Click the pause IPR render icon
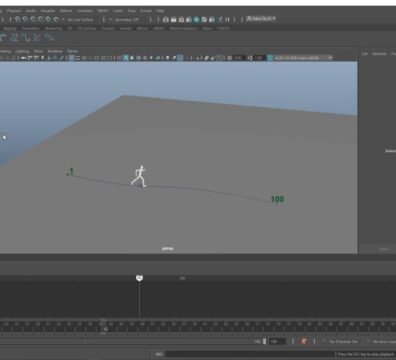This screenshot has height=360, width=396. (227, 20)
